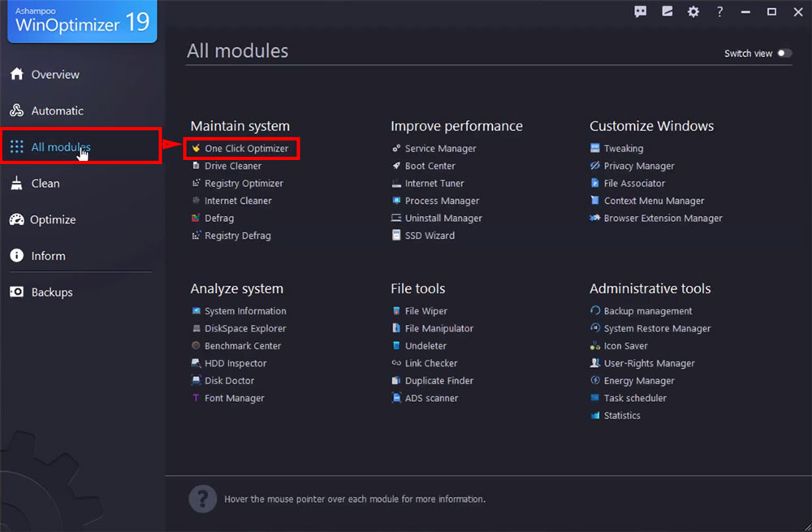This screenshot has height=532, width=812.
Task: Click the SSD Wizard icon
Action: [396, 236]
